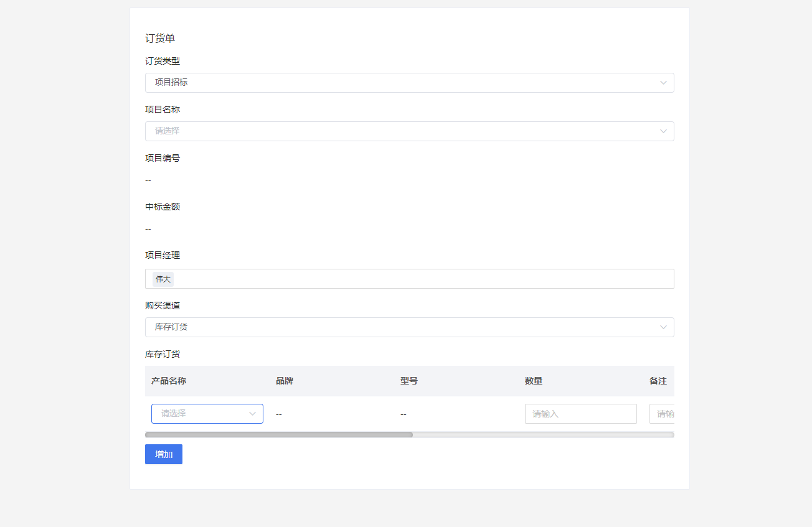Click the 数量 column header
The image size is (812, 527).
pyautogui.click(x=534, y=381)
